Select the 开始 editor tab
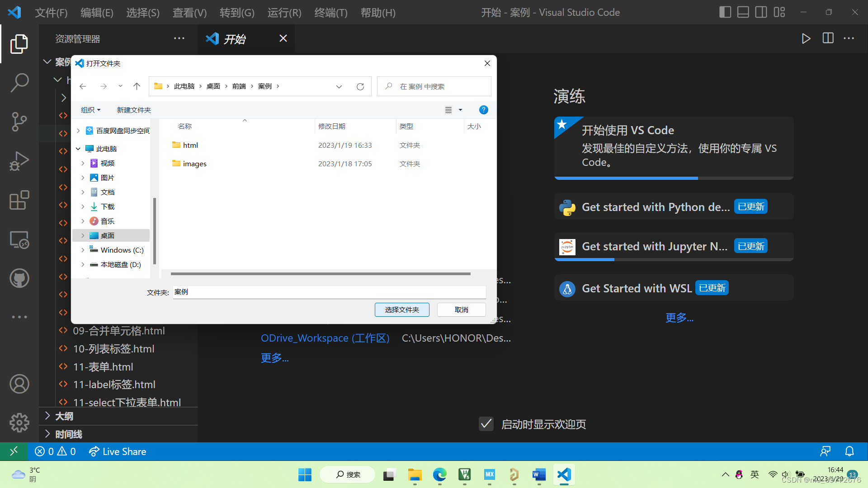This screenshot has width=868, height=488. pos(234,39)
